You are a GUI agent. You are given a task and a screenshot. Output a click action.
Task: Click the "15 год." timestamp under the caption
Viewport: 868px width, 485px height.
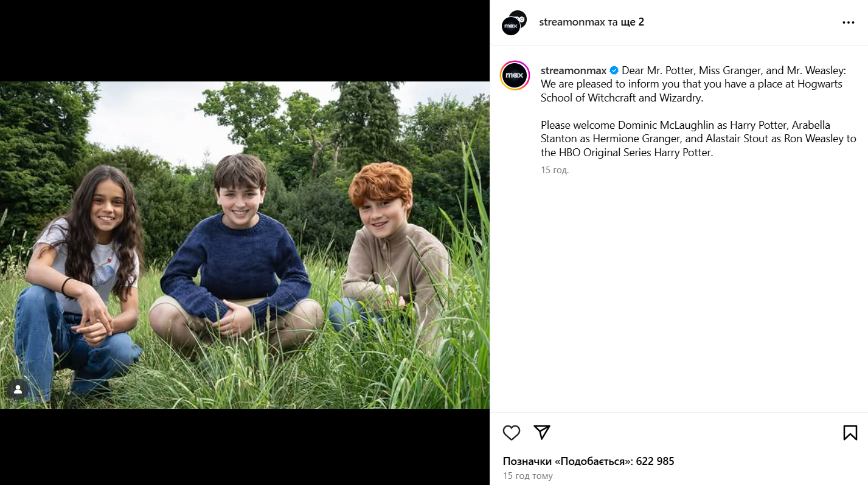click(555, 170)
